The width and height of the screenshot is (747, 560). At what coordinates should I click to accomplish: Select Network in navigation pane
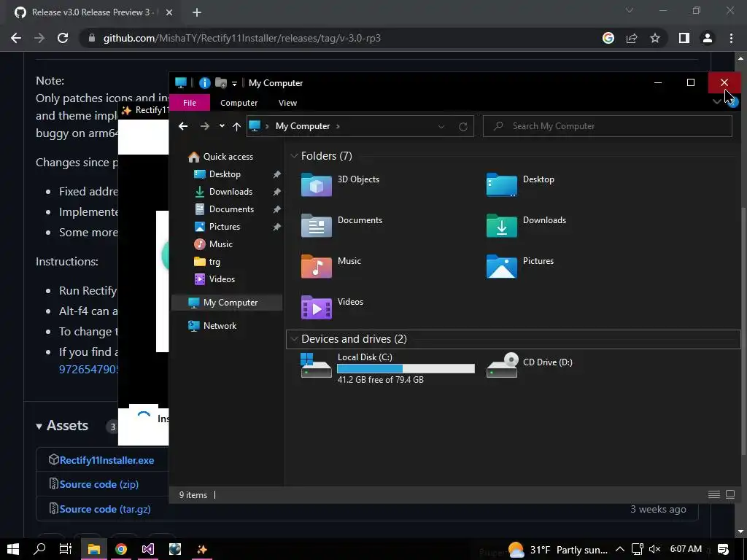pyautogui.click(x=212, y=326)
